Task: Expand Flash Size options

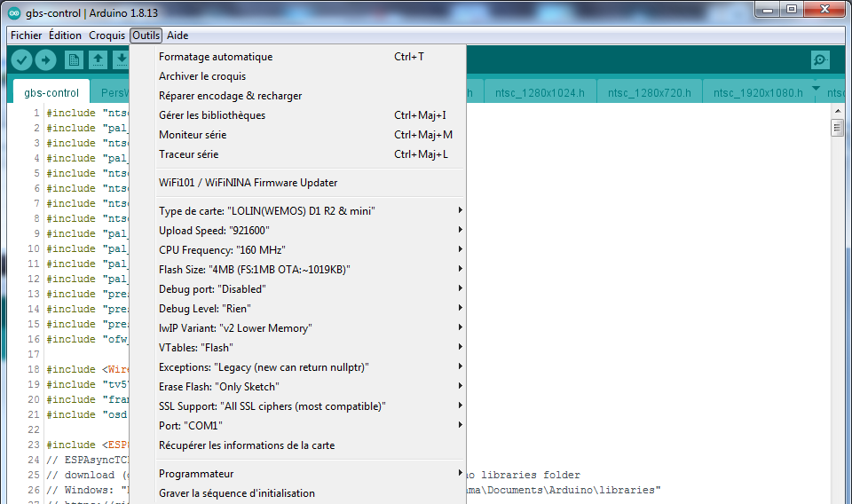Action: click(x=311, y=270)
